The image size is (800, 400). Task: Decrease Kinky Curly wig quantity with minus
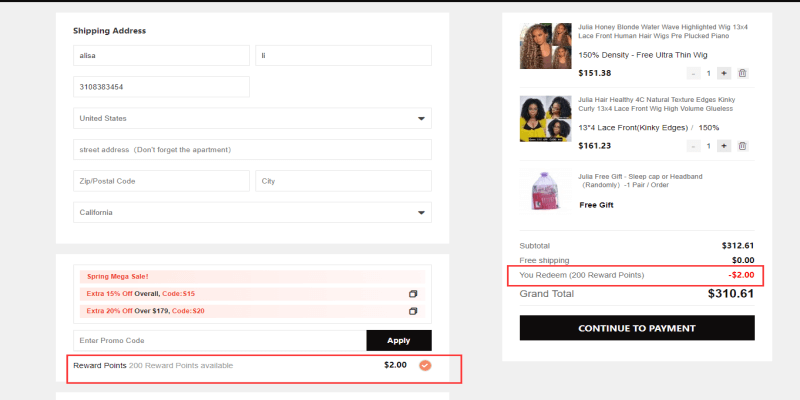693,146
